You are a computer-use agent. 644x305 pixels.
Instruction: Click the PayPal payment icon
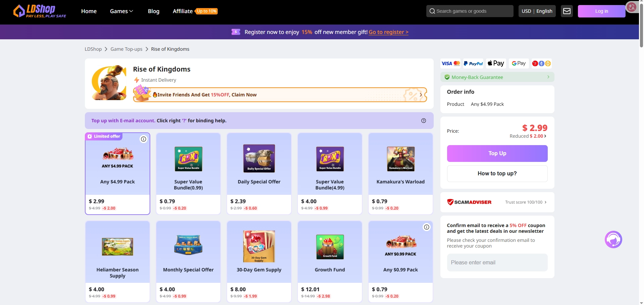(x=473, y=63)
